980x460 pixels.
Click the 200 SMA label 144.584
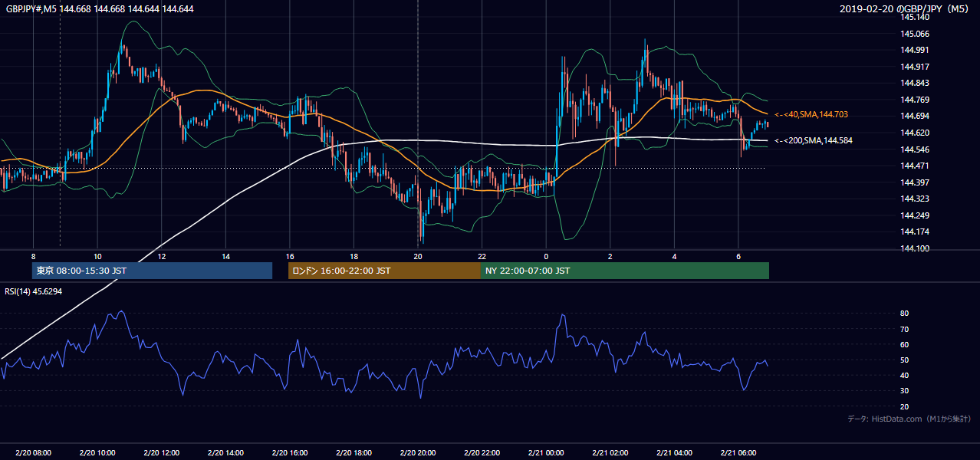point(813,140)
